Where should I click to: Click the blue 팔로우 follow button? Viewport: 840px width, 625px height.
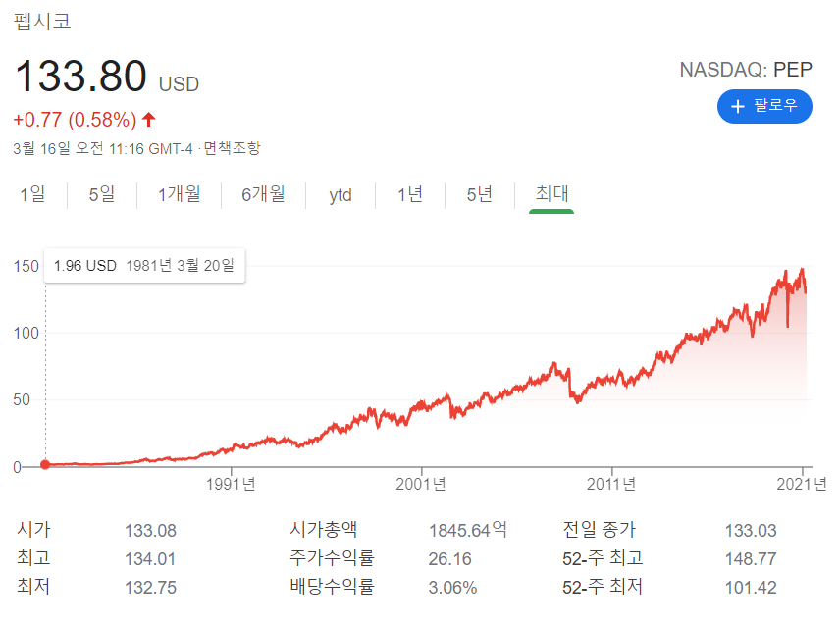pyautogui.click(x=763, y=106)
